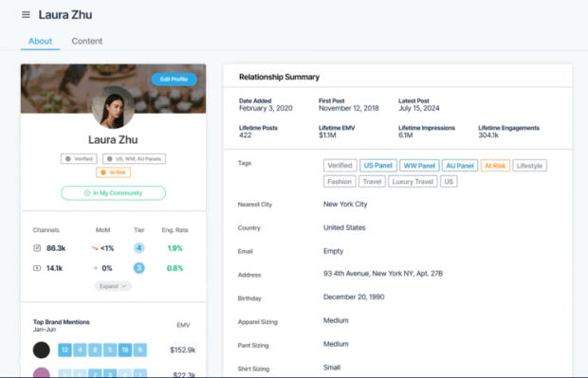The height and width of the screenshot is (378, 588).
Task: Click the Lifestyle tag
Action: click(529, 166)
